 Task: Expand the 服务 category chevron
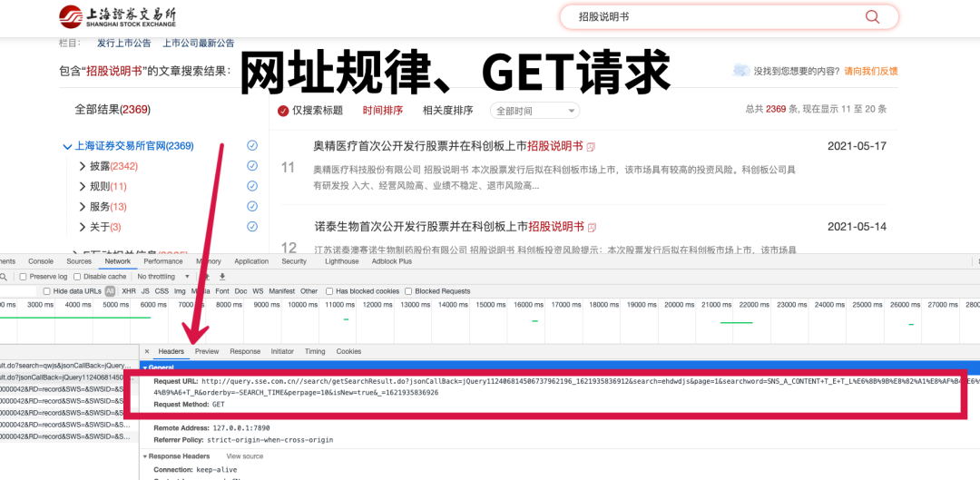coord(83,206)
